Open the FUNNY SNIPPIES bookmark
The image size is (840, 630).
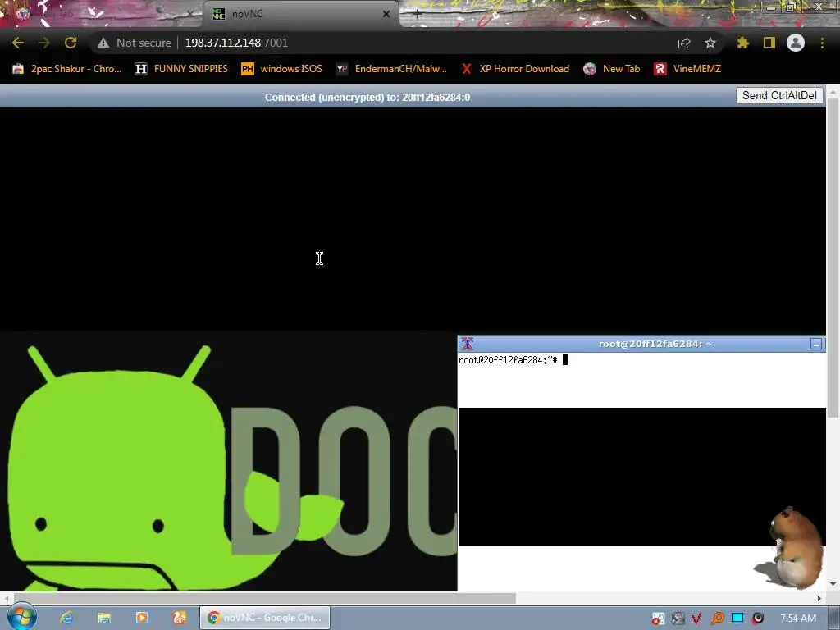181,69
